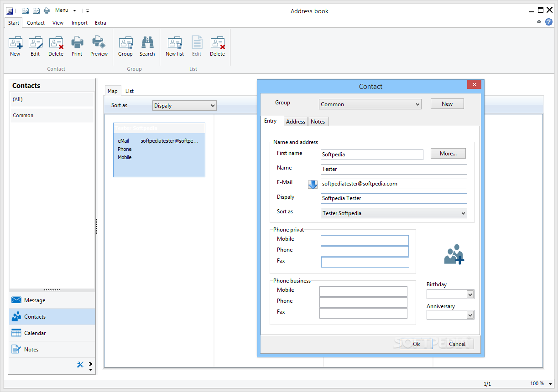This screenshot has height=392, width=558.
Task: Click the private Mobile phone field
Action: pos(365,240)
